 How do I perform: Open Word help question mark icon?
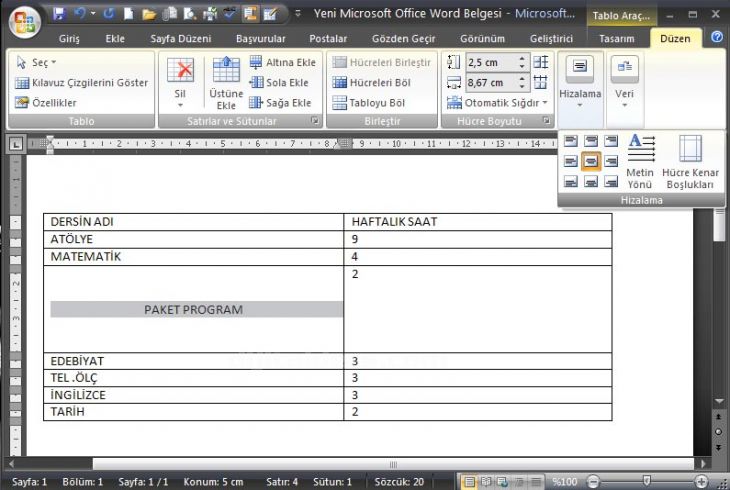pyautogui.click(x=717, y=37)
